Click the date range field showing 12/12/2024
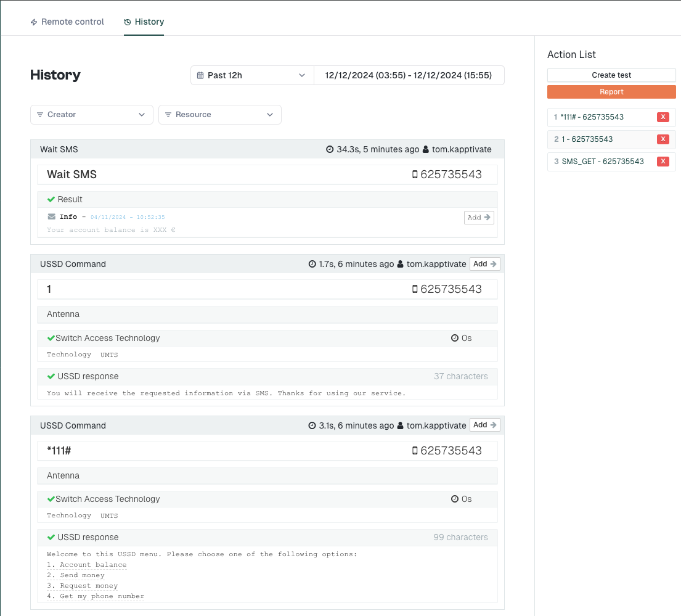681x616 pixels. click(x=409, y=75)
